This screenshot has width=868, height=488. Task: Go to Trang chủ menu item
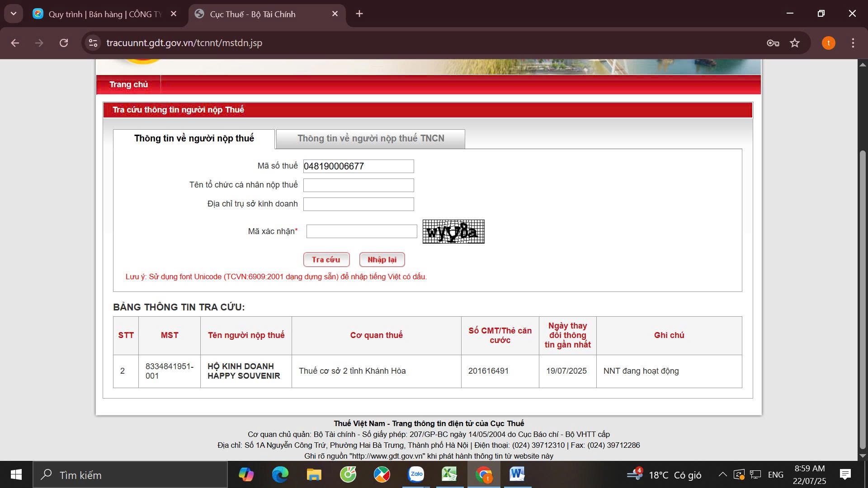pyautogui.click(x=128, y=84)
